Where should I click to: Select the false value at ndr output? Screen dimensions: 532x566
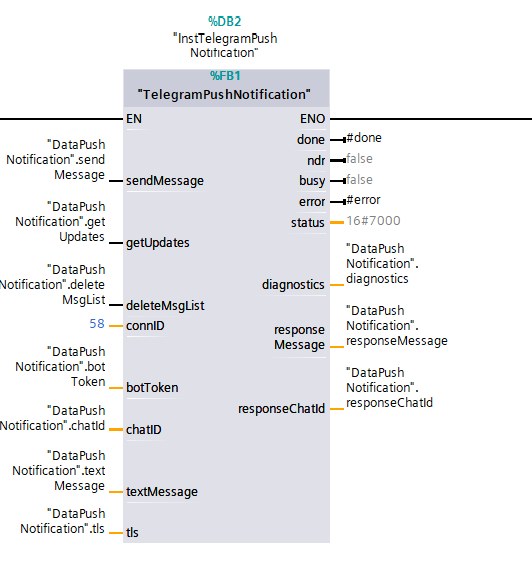pyautogui.click(x=359, y=158)
